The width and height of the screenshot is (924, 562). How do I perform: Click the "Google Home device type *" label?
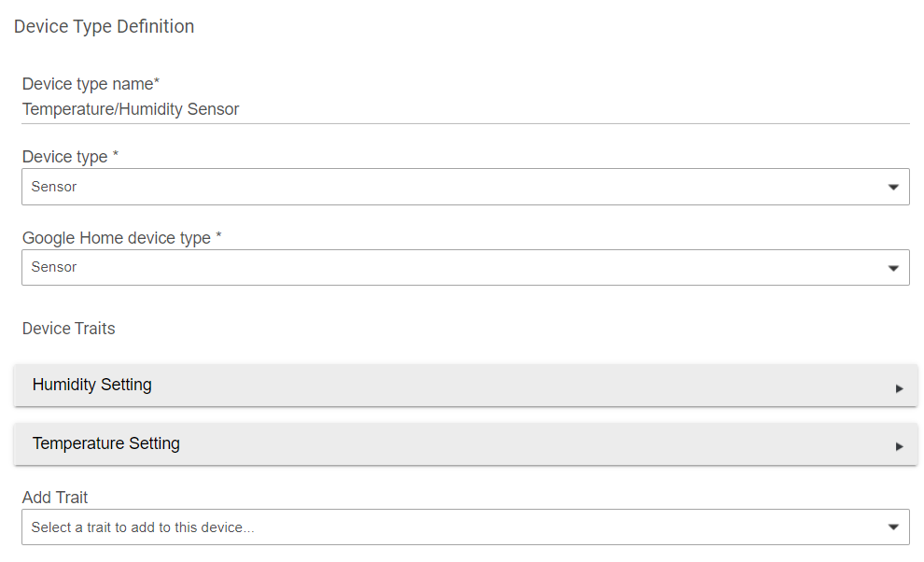[x=121, y=238]
